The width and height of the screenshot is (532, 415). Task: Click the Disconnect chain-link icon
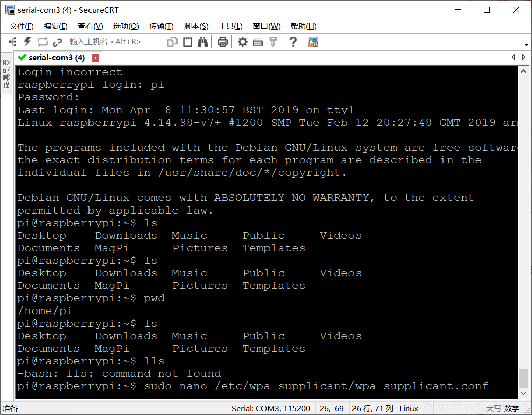click(x=57, y=42)
